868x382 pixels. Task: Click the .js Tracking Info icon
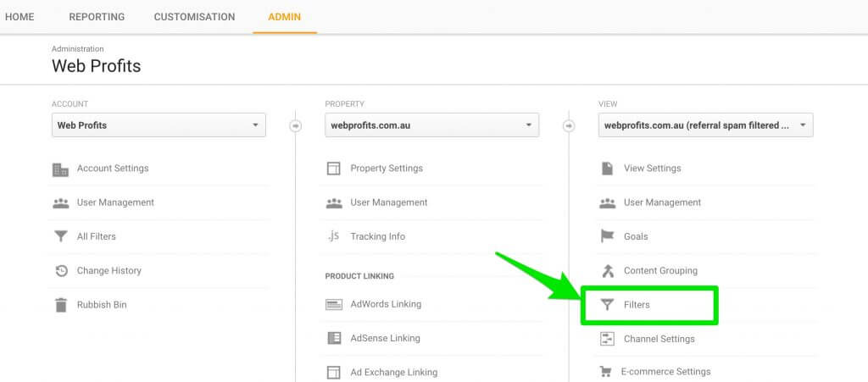point(332,236)
